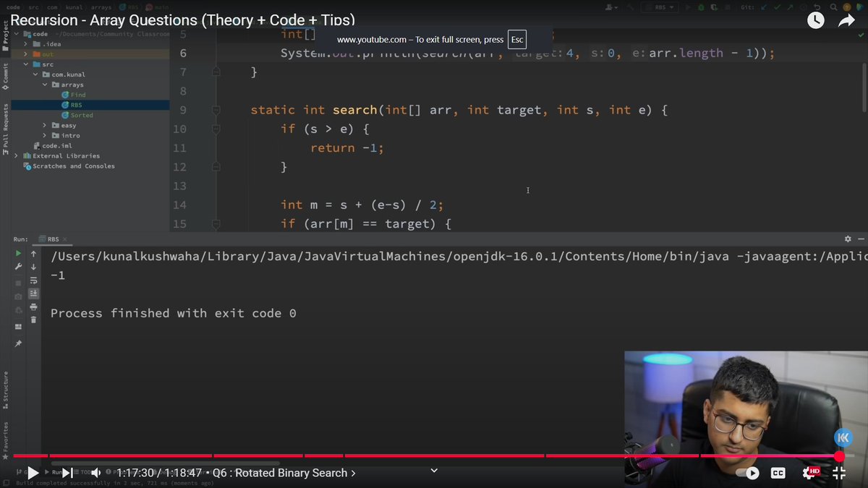This screenshot has height=488, width=868.
Task: Collapse the code project root
Action: click(16, 34)
